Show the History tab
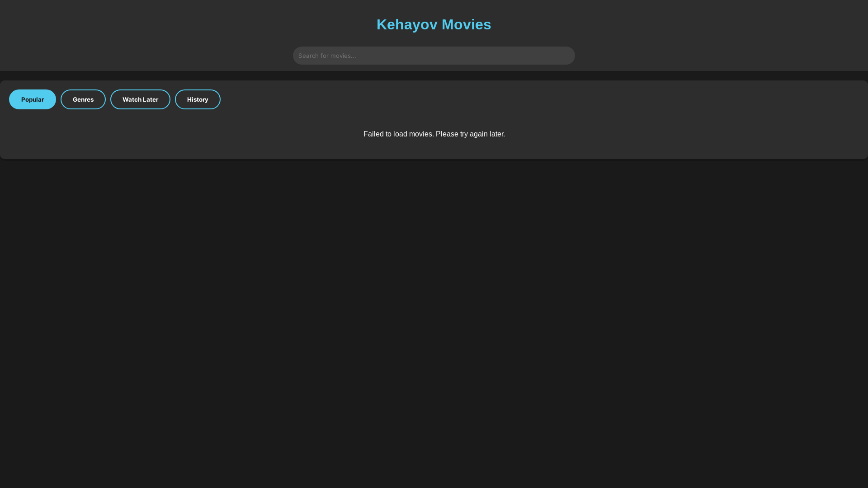The width and height of the screenshot is (868, 488). (x=198, y=99)
